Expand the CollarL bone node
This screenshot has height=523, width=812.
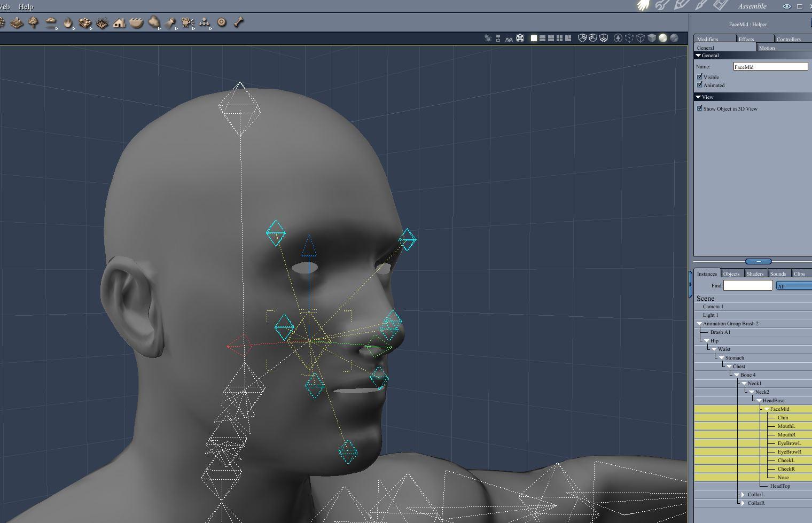tap(743, 495)
